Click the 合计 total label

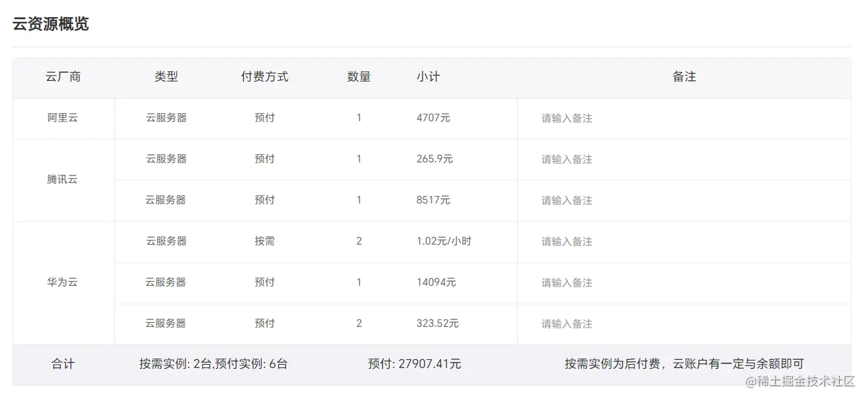click(63, 364)
